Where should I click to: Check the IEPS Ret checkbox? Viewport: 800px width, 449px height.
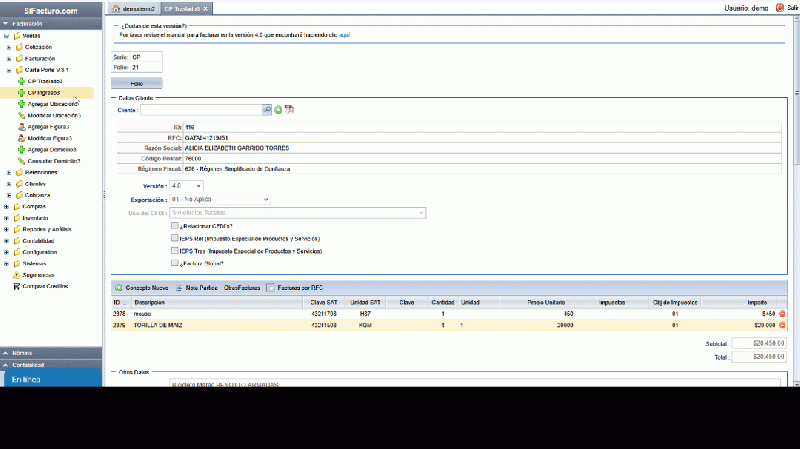click(x=174, y=239)
